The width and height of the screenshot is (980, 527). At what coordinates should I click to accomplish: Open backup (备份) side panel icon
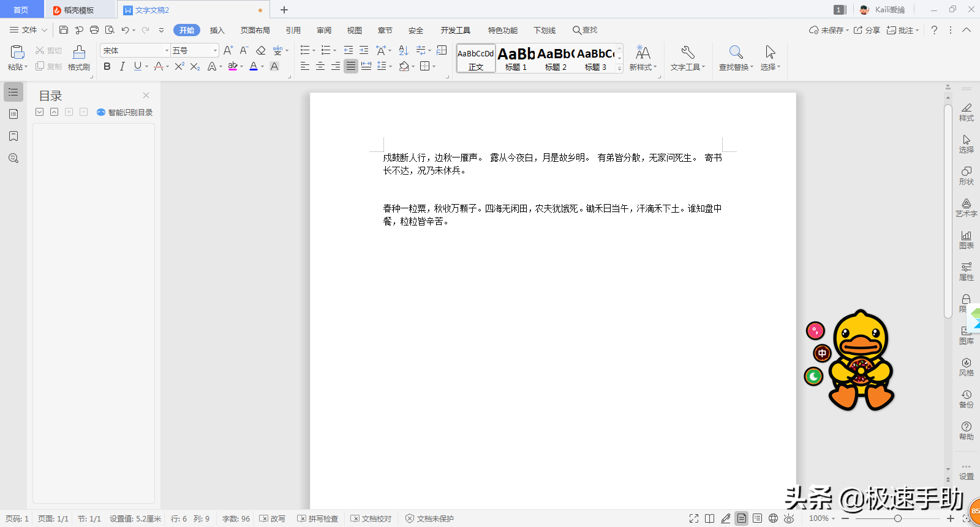[966, 399]
